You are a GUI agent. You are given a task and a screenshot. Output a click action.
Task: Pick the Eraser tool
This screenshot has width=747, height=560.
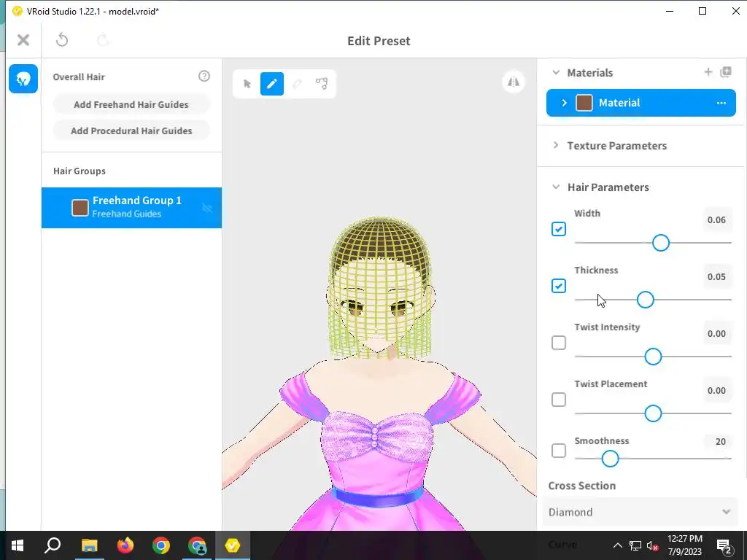[297, 84]
